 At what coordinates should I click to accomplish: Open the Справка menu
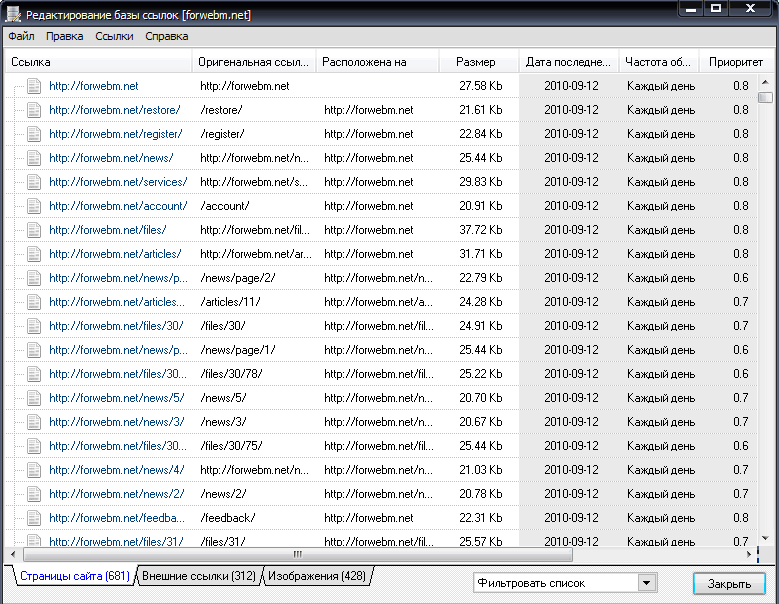[x=166, y=36]
